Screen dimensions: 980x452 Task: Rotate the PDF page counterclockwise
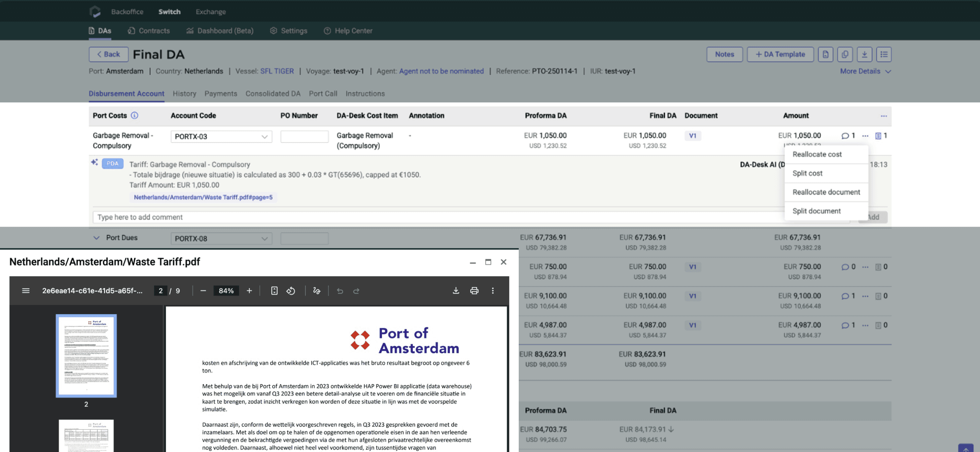click(x=291, y=291)
